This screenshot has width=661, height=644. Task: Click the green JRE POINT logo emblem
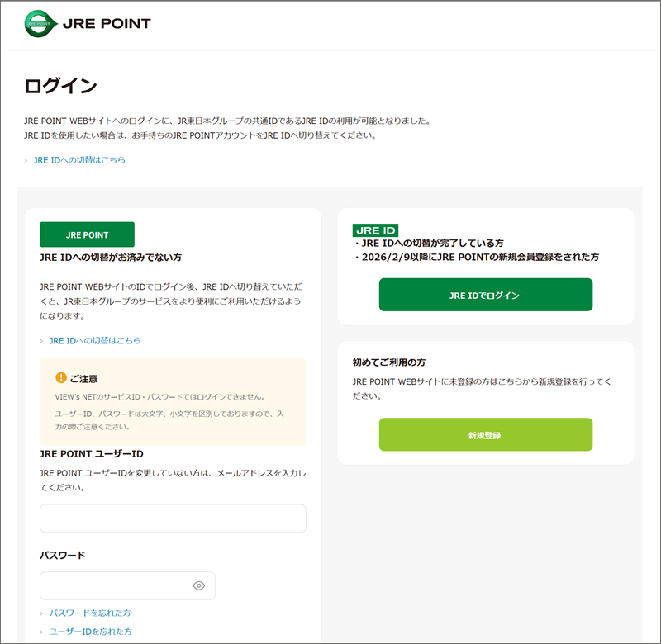pyautogui.click(x=39, y=23)
